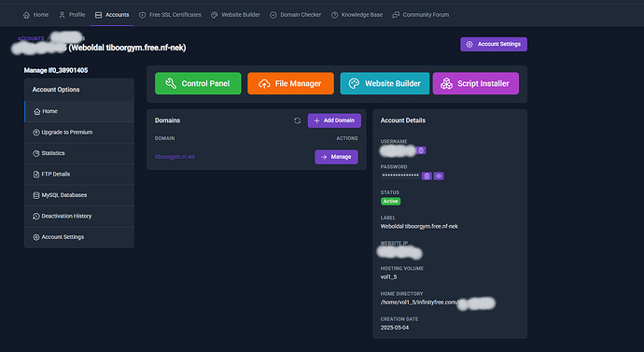Viewport: 644px width, 352px height.
Task: Open Account Settings at top right
Action: click(x=494, y=45)
